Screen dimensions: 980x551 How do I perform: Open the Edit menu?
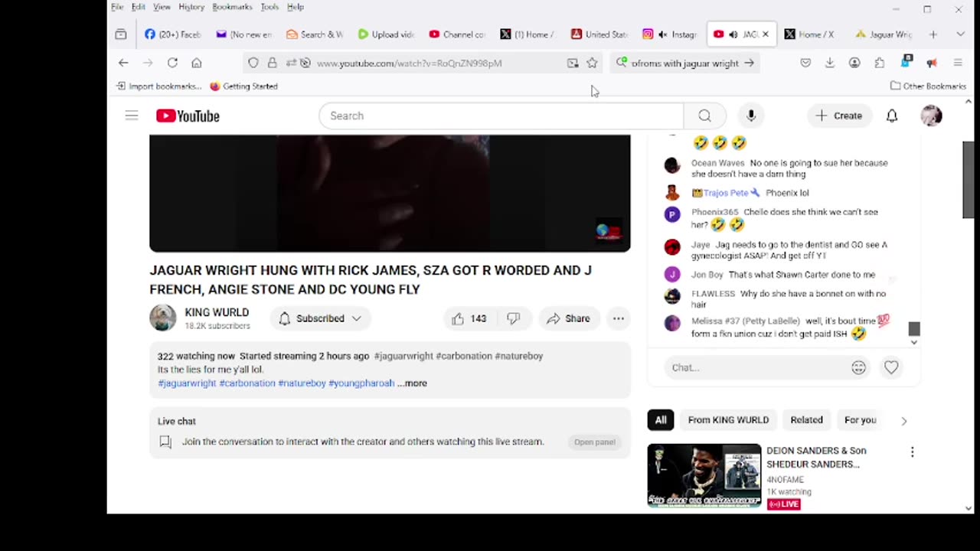138,7
